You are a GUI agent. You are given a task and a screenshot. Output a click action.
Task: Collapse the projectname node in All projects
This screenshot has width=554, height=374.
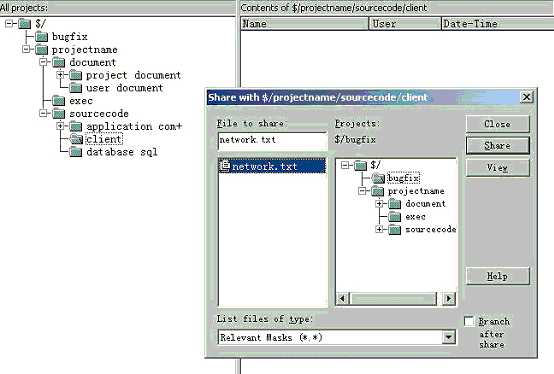pos(26,49)
